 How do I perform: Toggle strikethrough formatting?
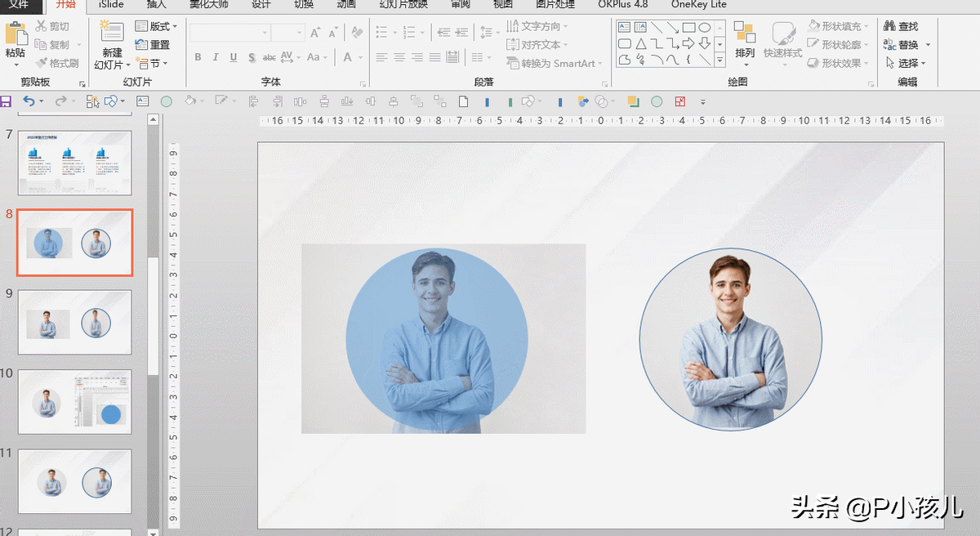269,57
